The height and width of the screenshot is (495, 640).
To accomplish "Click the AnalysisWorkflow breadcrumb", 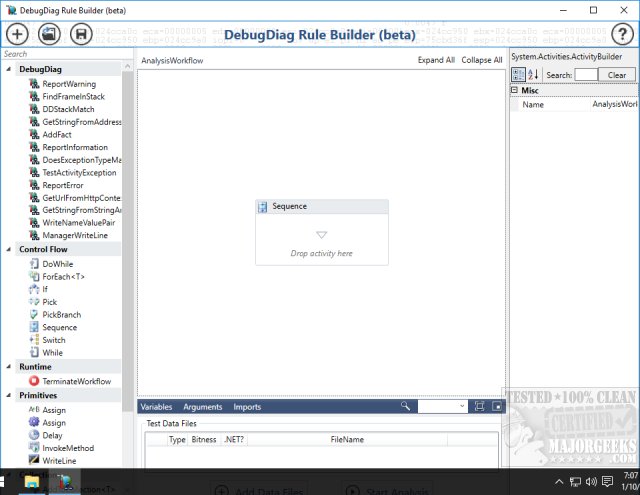I will (x=172, y=60).
